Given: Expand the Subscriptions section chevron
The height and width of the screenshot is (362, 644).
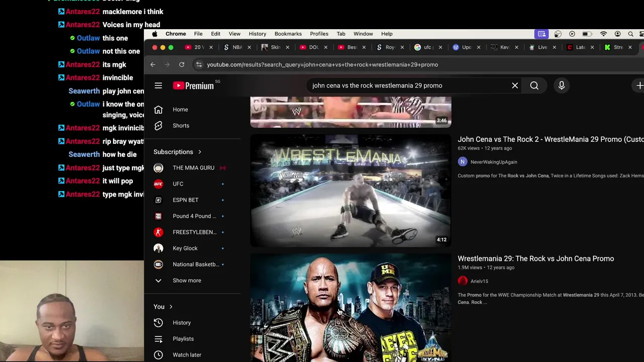Looking at the screenshot, I should [x=199, y=152].
